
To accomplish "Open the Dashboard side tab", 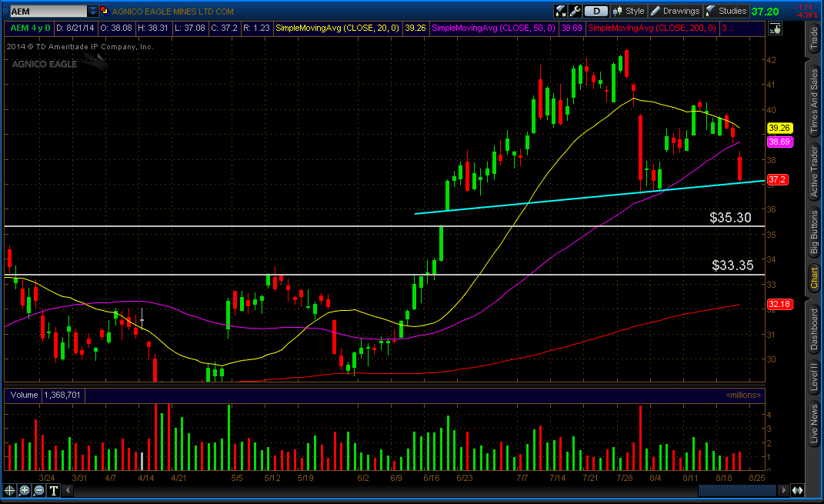I will [x=814, y=329].
